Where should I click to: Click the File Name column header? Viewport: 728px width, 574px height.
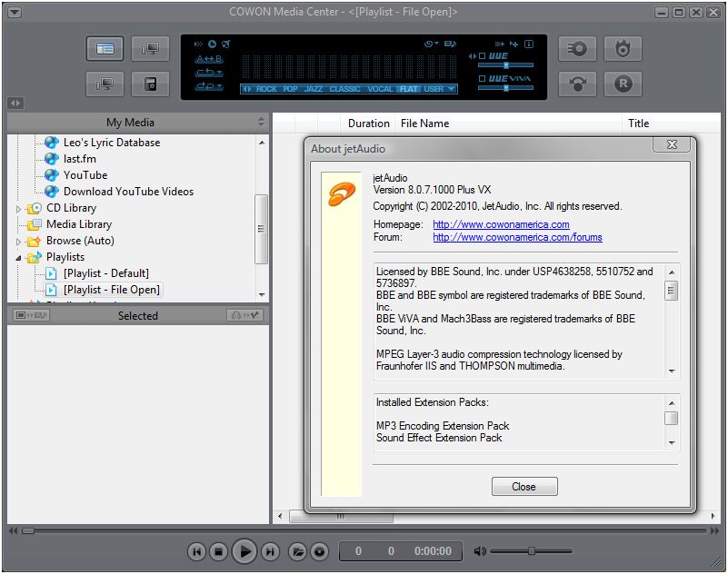[508, 124]
